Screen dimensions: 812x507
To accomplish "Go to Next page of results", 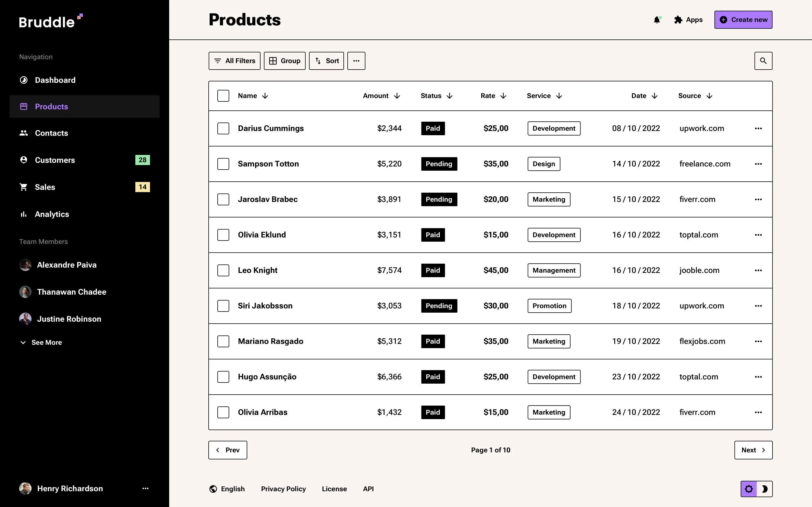I will pos(753,450).
